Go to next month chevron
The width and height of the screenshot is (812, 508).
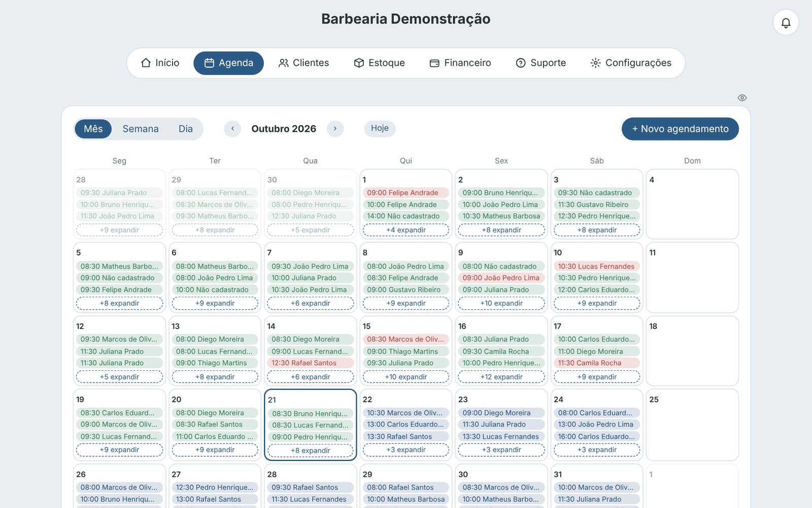point(335,129)
